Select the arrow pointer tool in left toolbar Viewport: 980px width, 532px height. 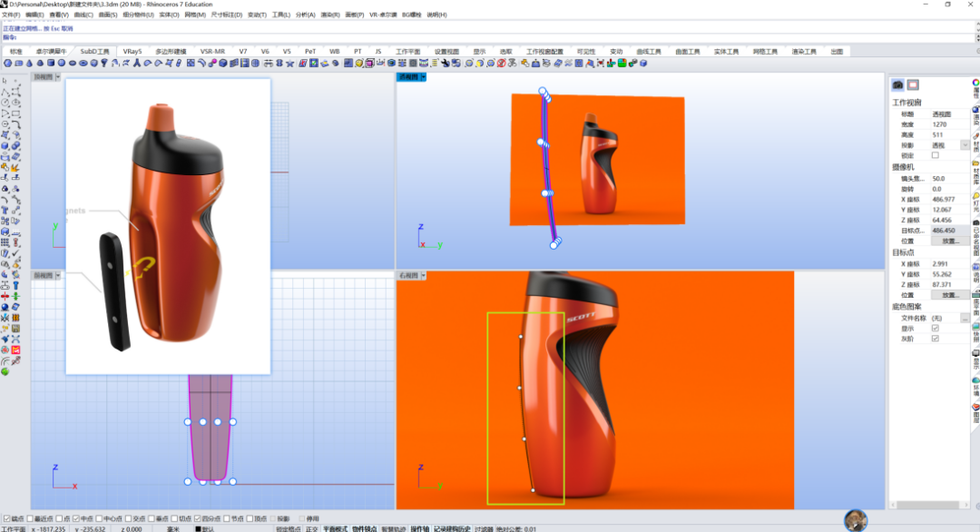click(5, 82)
